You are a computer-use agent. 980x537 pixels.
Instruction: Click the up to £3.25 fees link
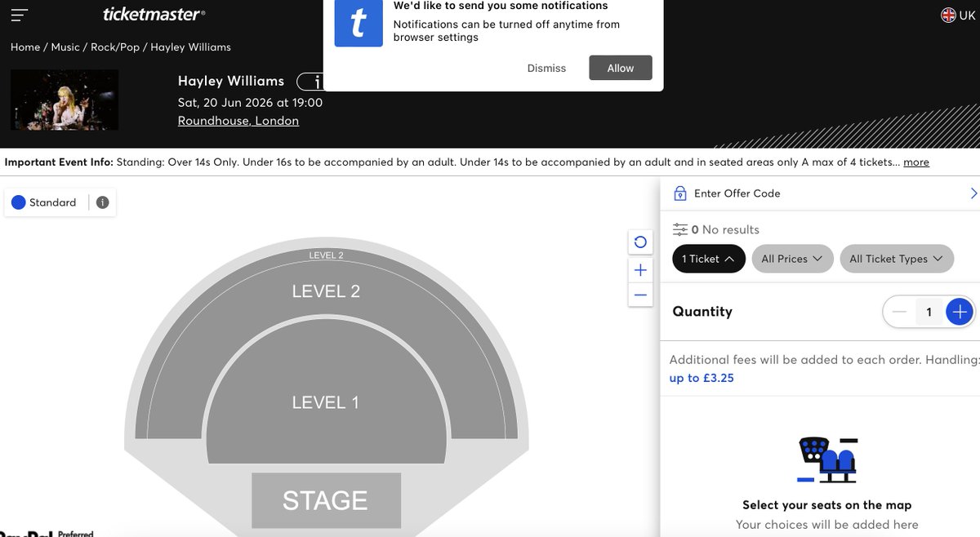coord(702,378)
